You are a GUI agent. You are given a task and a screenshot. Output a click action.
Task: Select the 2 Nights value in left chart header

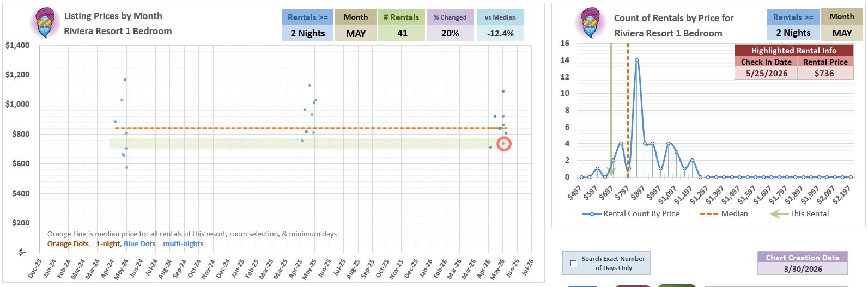307,33
